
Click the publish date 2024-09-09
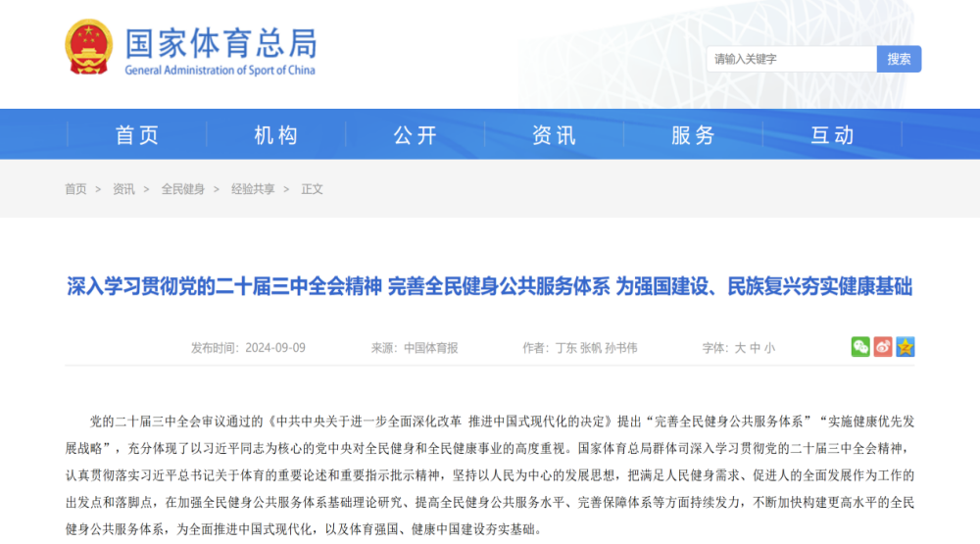275,348
